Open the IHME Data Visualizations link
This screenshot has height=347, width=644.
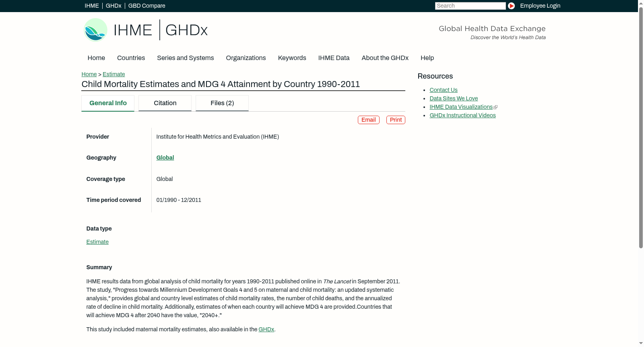point(461,107)
